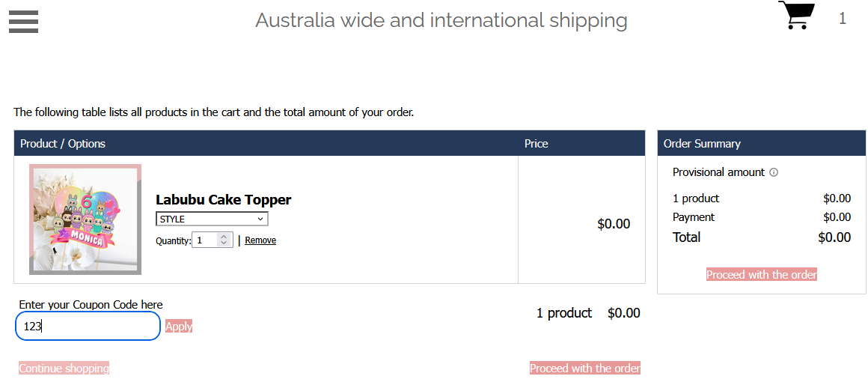Click the Labubu Cake Topper product title
868x385 pixels.
click(223, 199)
